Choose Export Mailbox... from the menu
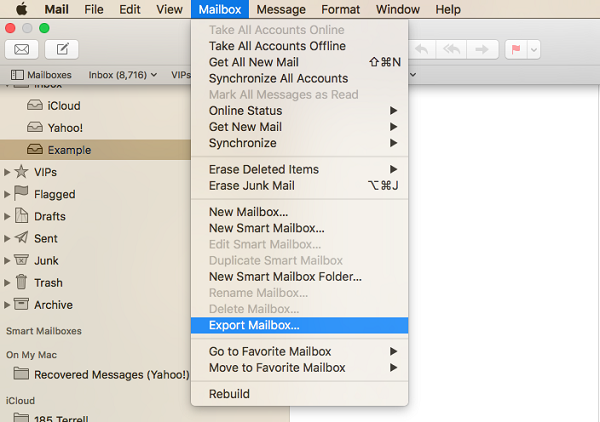600x422 pixels. click(x=254, y=326)
